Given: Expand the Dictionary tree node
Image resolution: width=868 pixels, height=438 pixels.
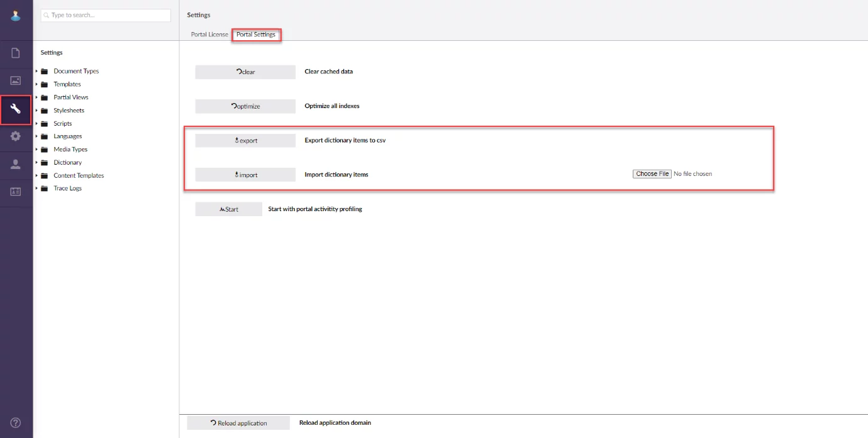Looking at the screenshot, I should pyautogui.click(x=37, y=163).
